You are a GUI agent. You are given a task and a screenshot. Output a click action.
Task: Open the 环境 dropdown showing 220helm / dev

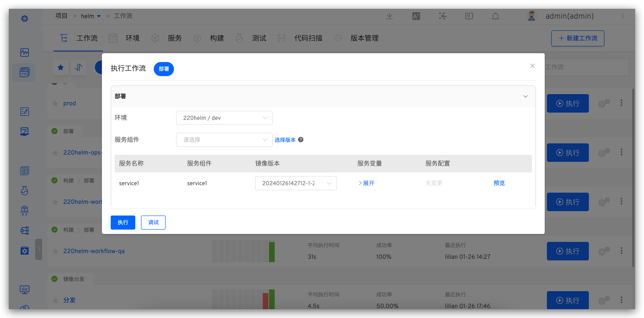click(224, 118)
